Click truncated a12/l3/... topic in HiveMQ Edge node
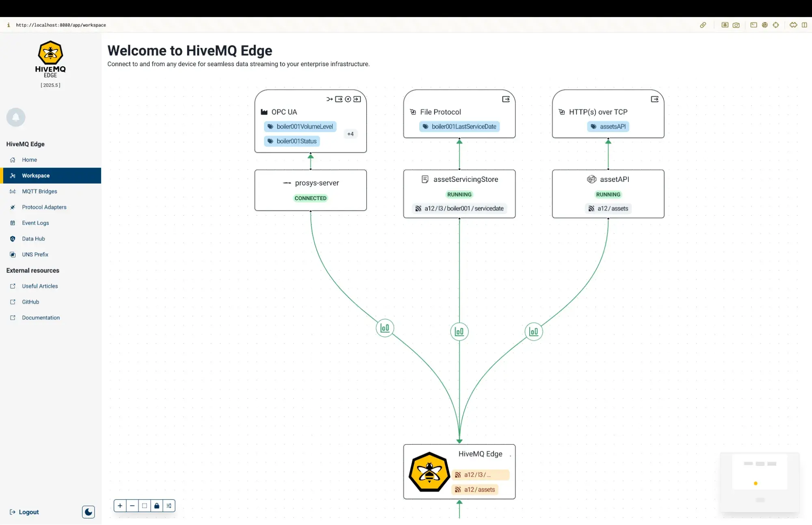The width and height of the screenshot is (812, 525). click(481, 475)
